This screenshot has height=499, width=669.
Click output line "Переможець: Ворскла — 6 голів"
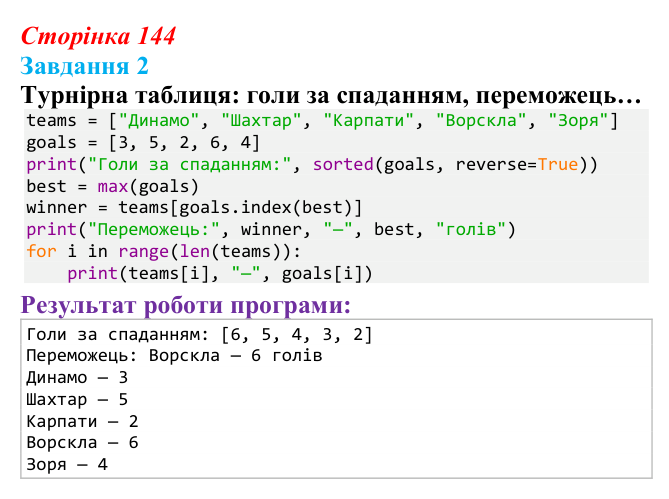click(x=174, y=356)
